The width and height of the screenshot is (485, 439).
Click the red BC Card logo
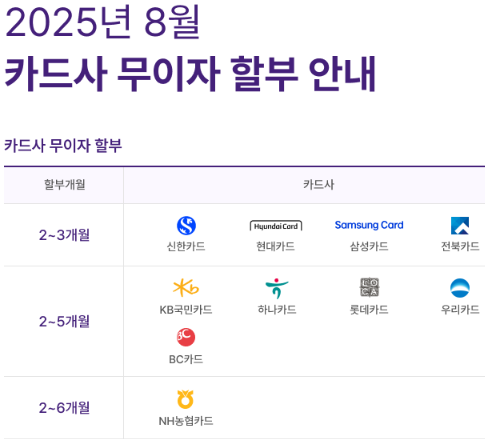click(186, 337)
